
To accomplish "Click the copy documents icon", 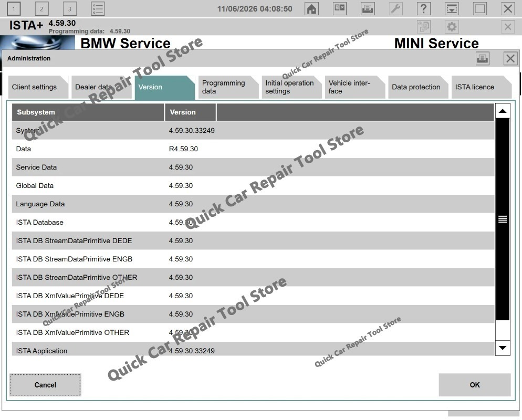I will 424,27.
